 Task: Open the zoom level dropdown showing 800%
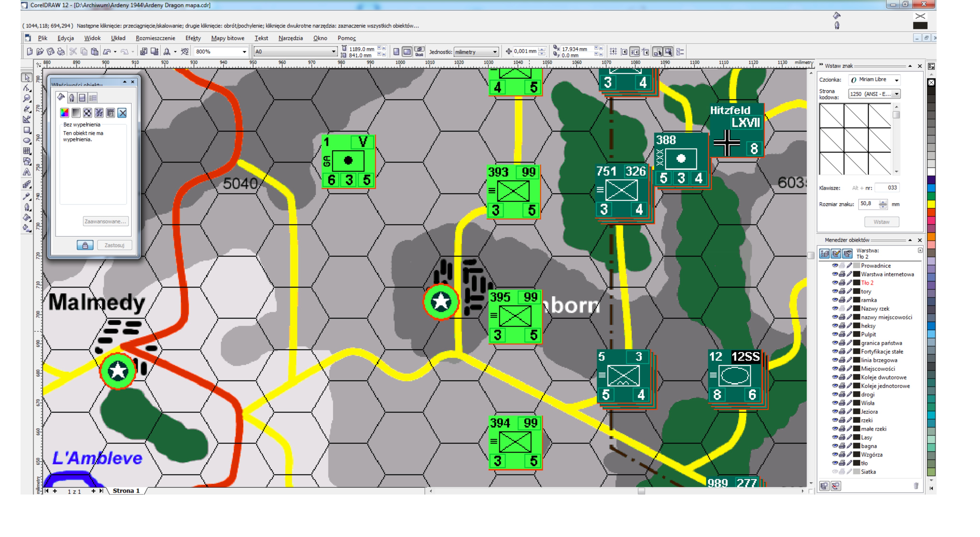tap(244, 52)
